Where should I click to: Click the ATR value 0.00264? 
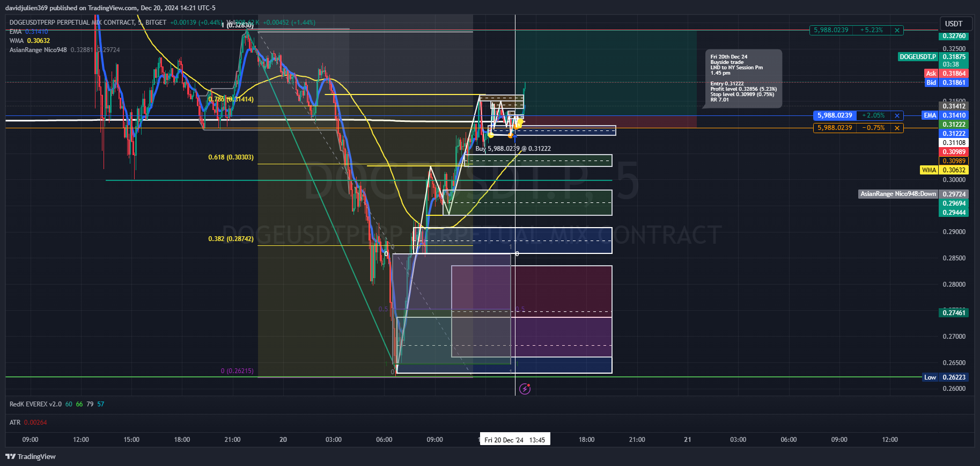35,423
